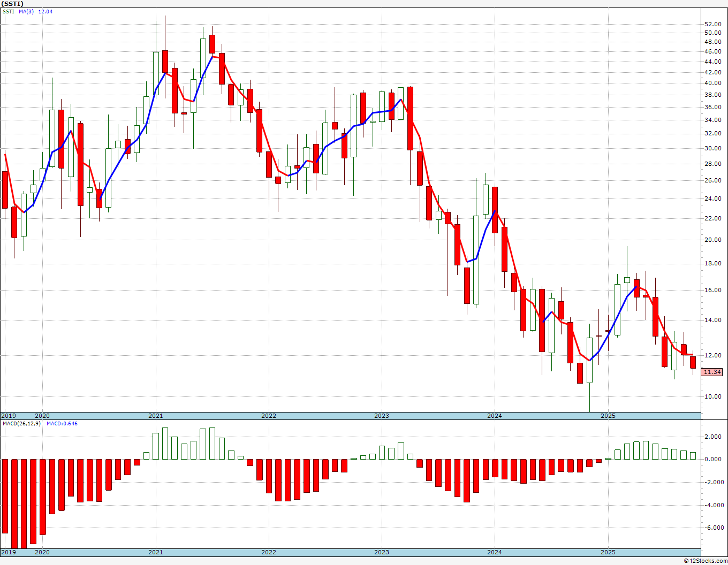
Task: Select the "12.04" moving average value
Action: click(45, 12)
